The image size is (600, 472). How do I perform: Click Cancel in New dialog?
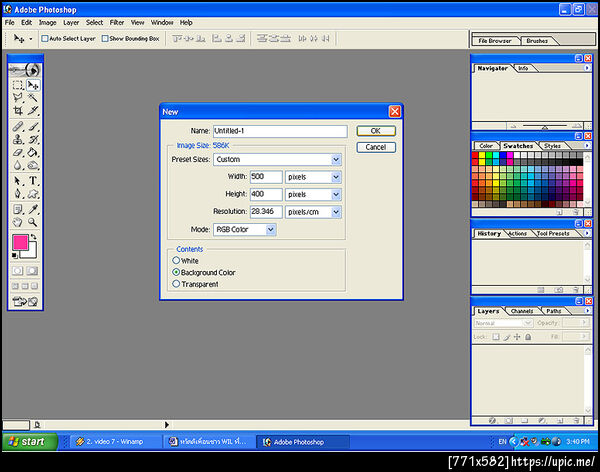(x=376, y=147)
